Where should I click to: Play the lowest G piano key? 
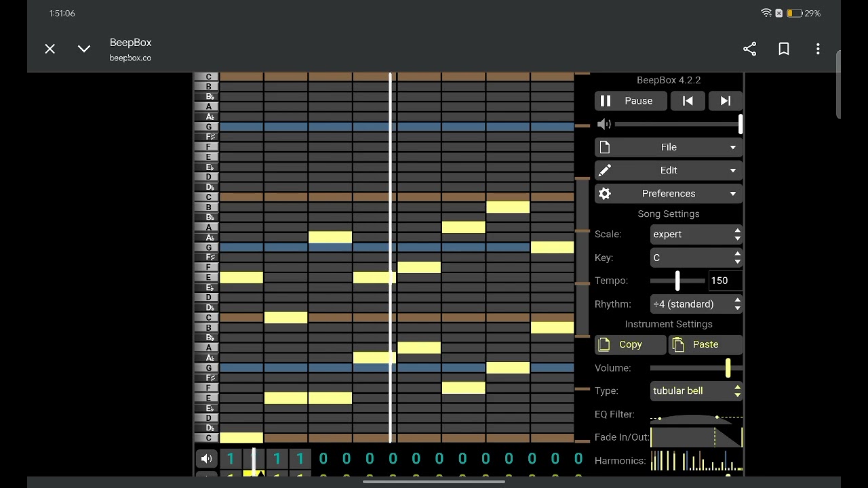tap(206, 368)
